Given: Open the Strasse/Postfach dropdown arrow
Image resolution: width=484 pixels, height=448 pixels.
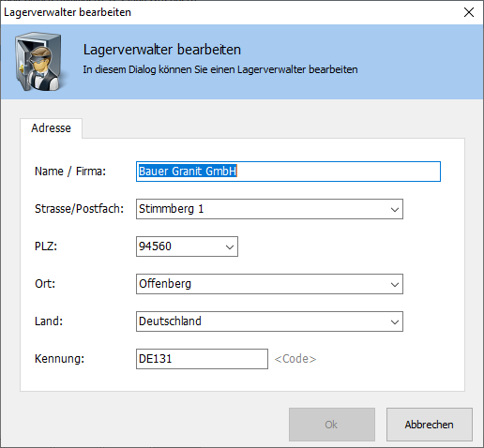Looking at the screenshot, I should pos(395,209).
